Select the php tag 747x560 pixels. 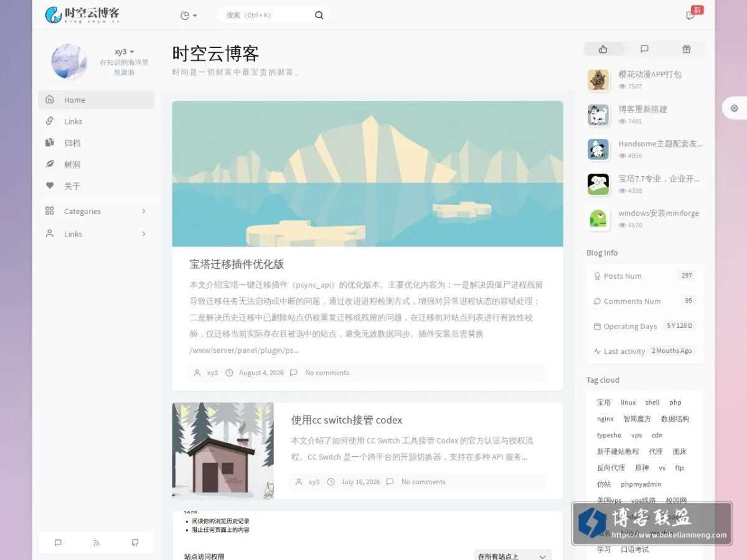pos(675,403)
